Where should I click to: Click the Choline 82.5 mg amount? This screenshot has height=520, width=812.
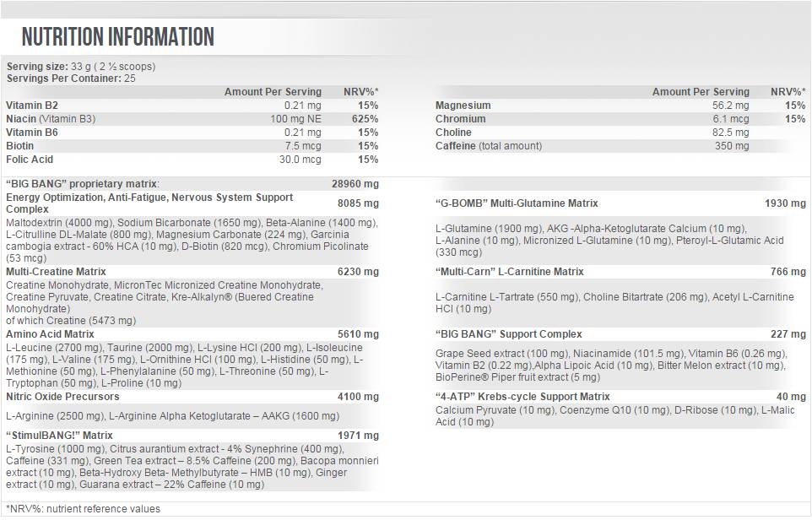[x=731, y=133]
